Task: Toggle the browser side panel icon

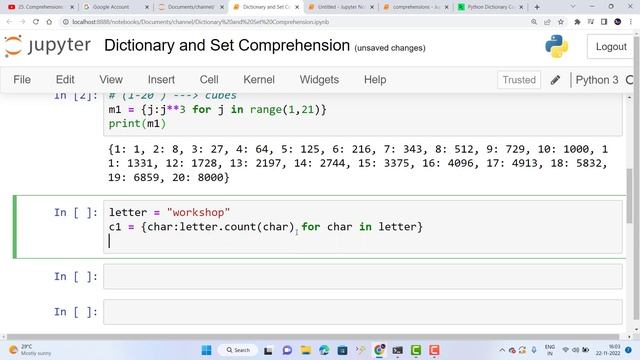Action: 604,22
